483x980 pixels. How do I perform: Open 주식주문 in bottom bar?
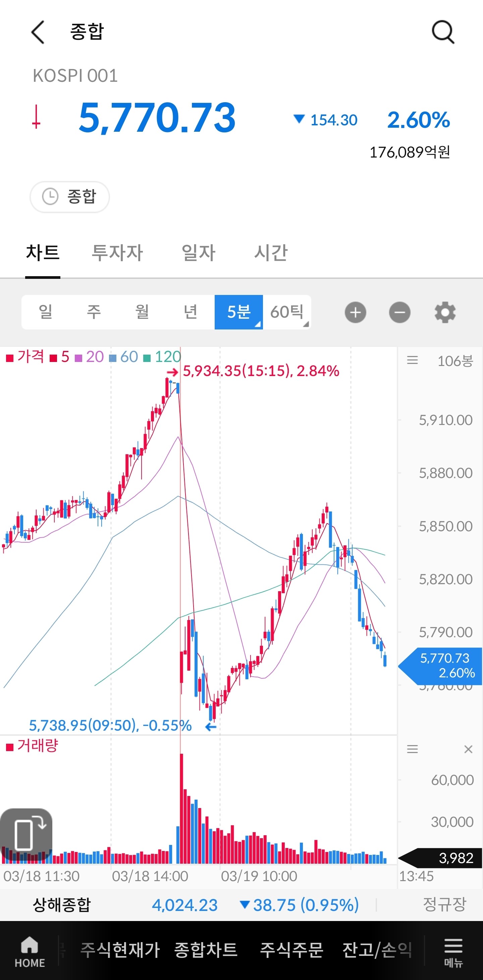click(291, 950)
